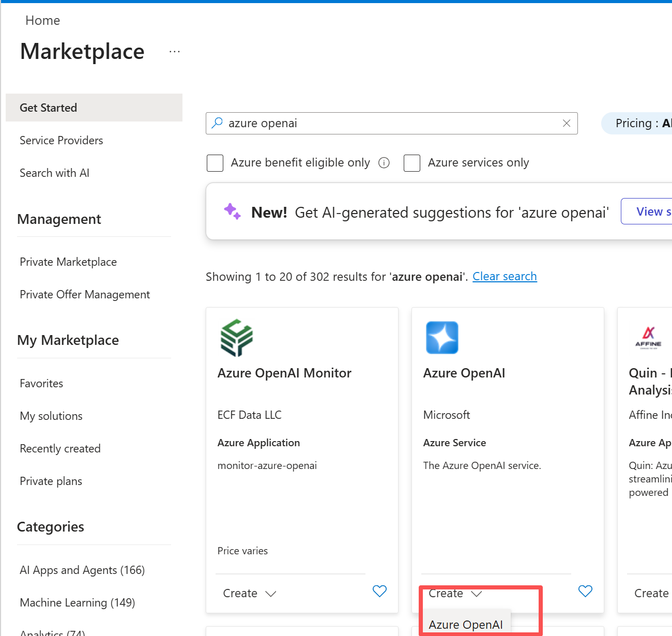This screenshot has width=672, height=636.
Task: Click the Azure OpenAI service logo
Action: point(442,338)
